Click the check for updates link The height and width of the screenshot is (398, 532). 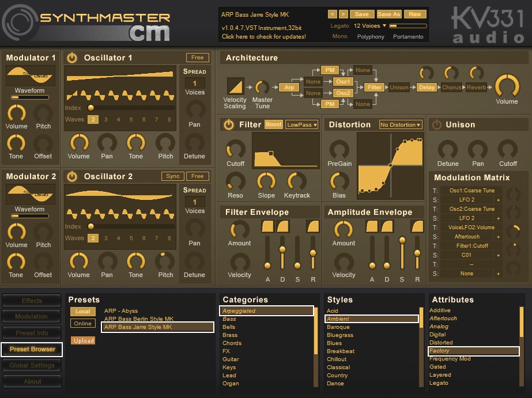pyautogui.click(x=263, y=37)
